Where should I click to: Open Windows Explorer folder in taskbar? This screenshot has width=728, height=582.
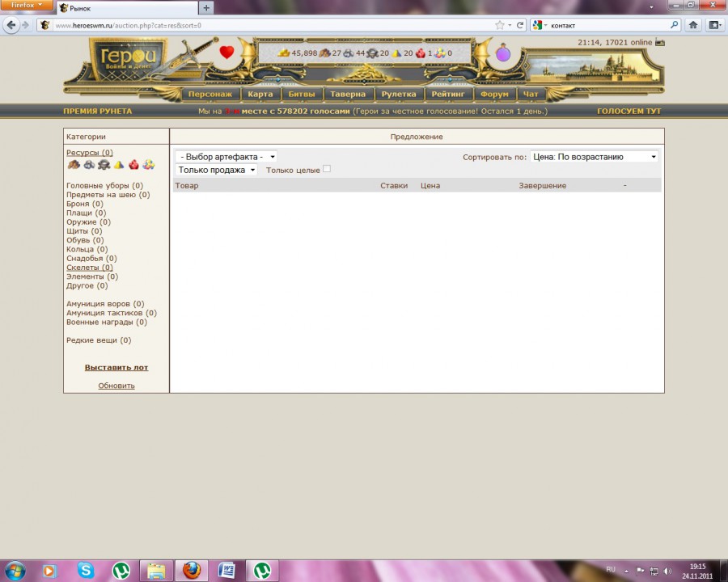(x=156, y=571)
